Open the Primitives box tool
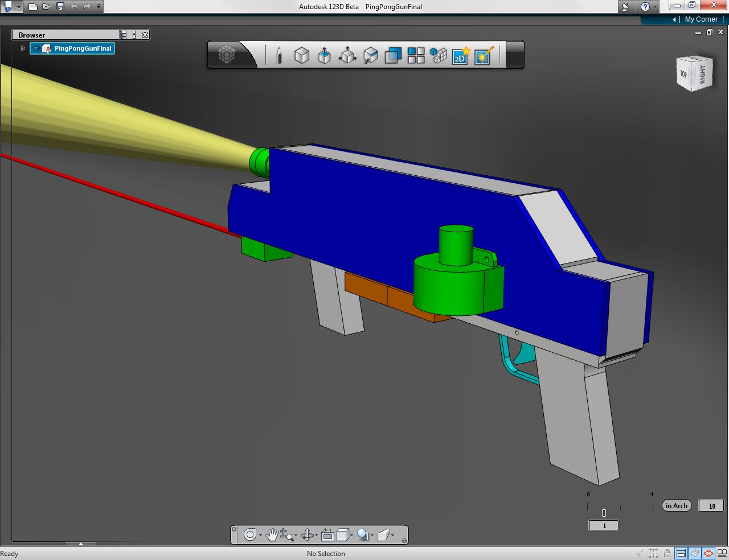This screenshot has width=729, height=560. [302, 55]
